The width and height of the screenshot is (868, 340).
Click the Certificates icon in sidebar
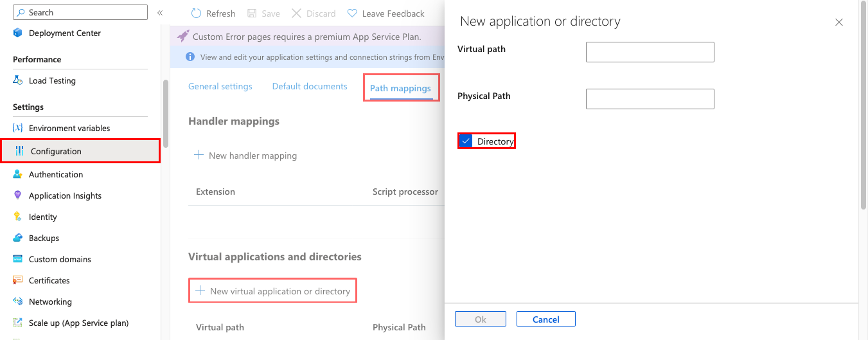tap(17, 280)
